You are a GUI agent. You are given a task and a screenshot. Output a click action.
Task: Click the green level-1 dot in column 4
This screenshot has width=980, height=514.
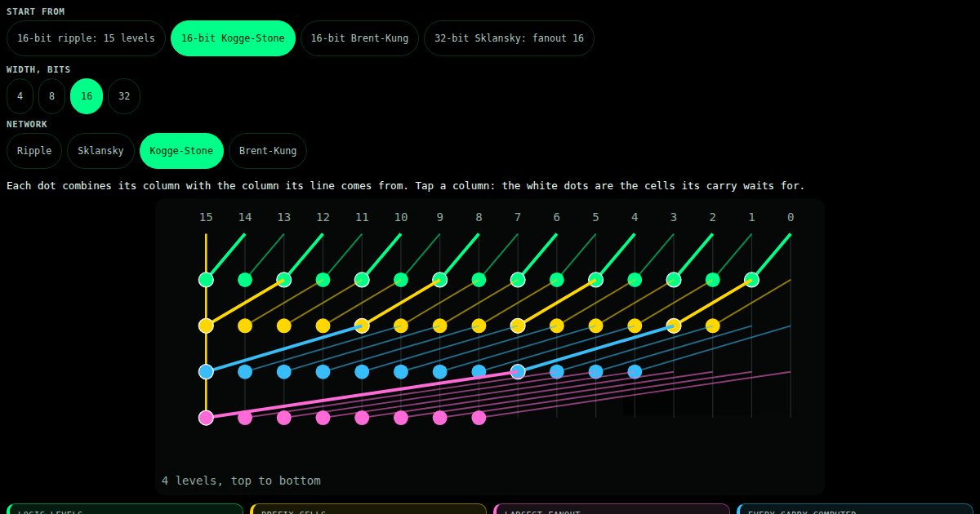(x=635, y=280)
